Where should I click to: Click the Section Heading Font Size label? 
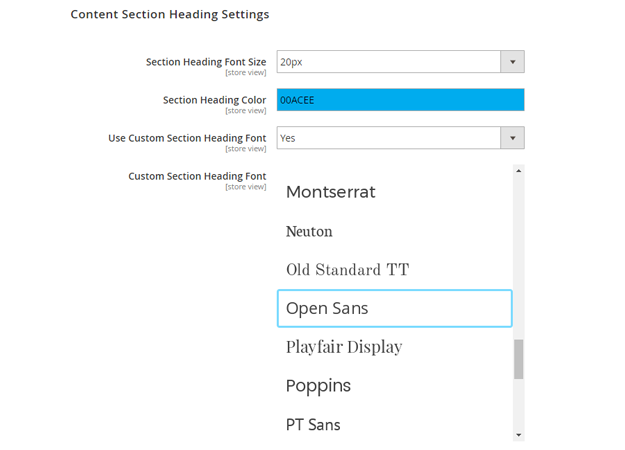click(206, 62)
